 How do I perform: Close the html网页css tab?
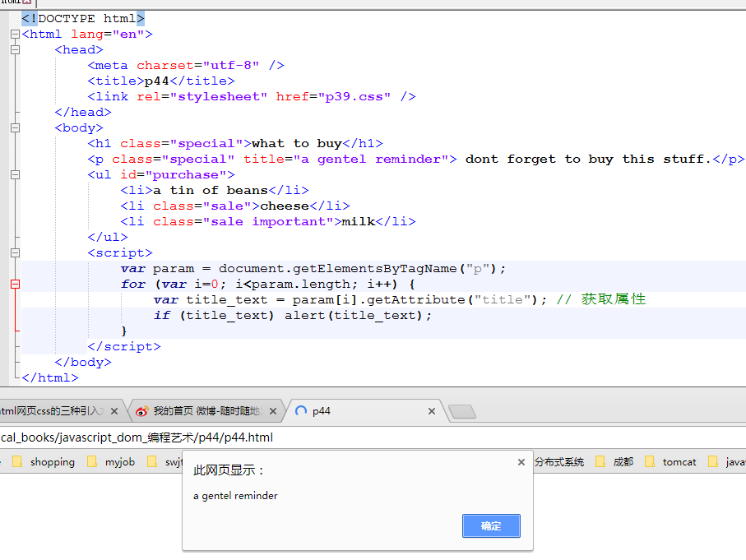[x=114, y=411]
